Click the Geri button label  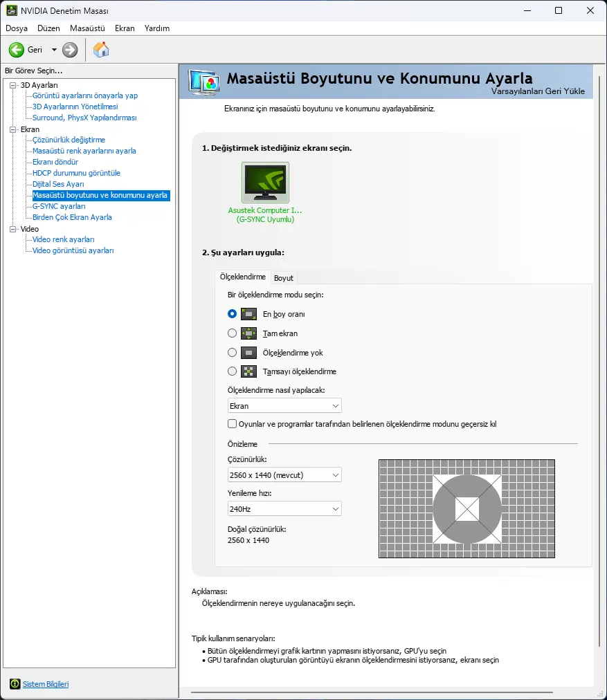pyautogui.click(x=35, y=50)
